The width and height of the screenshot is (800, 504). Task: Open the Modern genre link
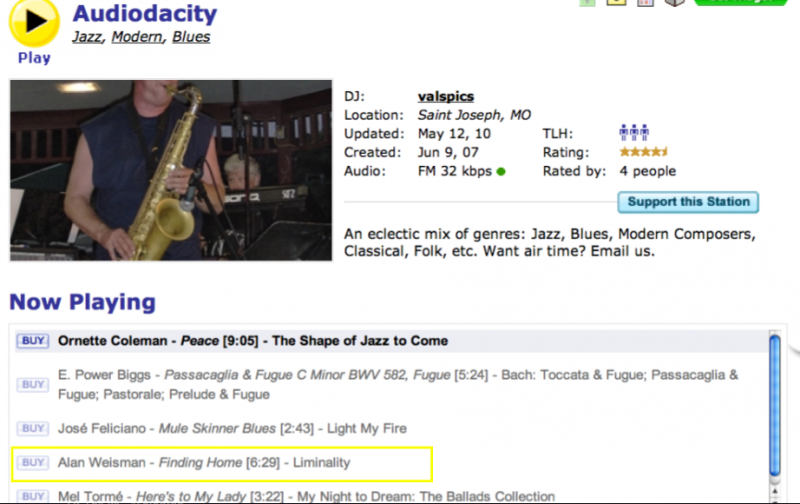pyautogui.click(x=137, y=38)
